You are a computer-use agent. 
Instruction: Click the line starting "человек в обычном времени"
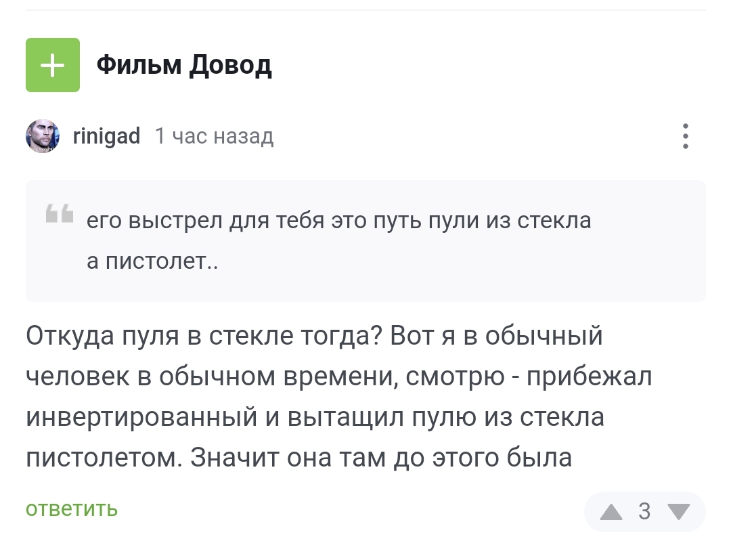pos(338,376)
